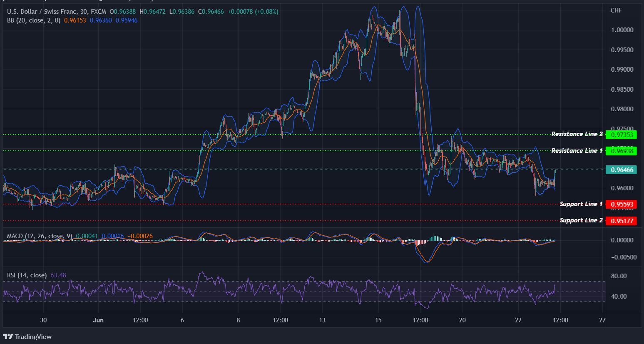The height and width of the screenshot is (344, 644).
Task: Click the Resistance Line 2 price label
Action: point(622,135)
